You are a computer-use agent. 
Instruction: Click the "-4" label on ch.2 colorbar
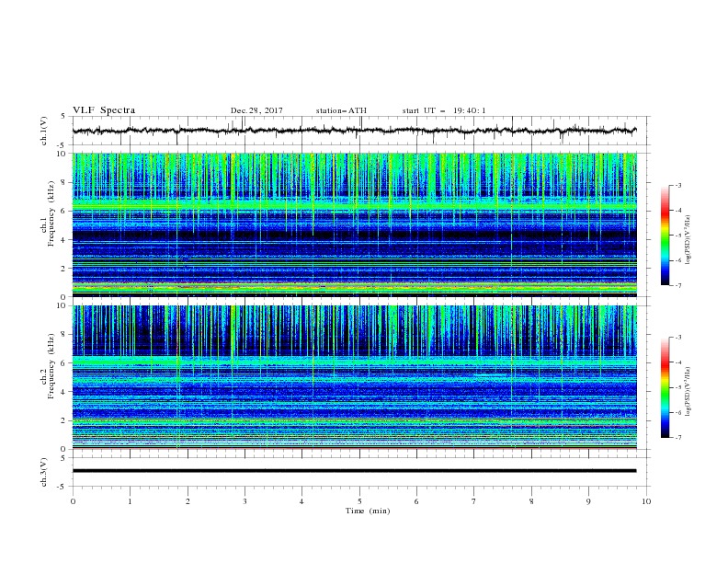coord(677,362)
